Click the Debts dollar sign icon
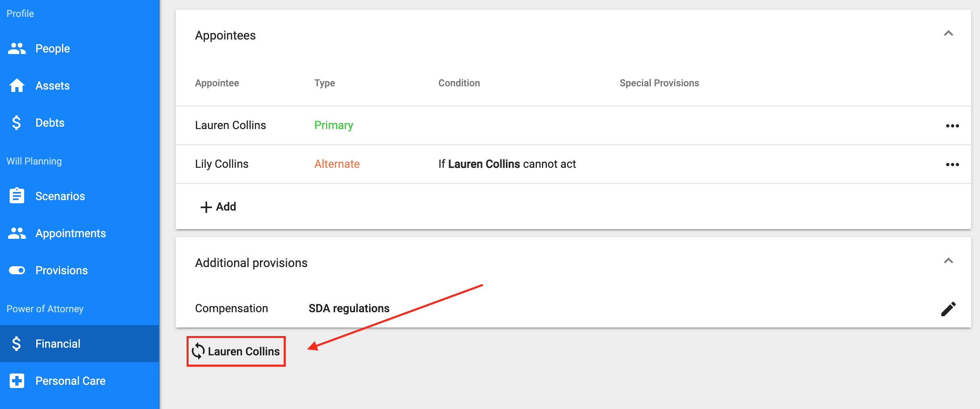980x409 pixels. (x=17, y=123)
